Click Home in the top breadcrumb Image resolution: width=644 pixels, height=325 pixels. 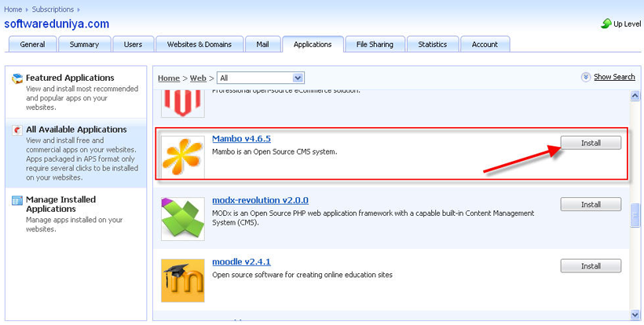click(13, 9)
